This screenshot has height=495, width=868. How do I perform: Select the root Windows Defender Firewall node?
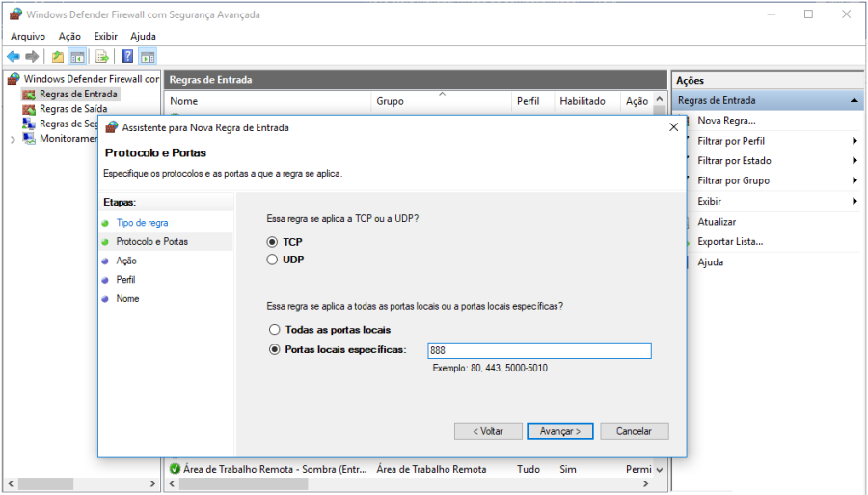pyautogui.click(x=92, y=79)
